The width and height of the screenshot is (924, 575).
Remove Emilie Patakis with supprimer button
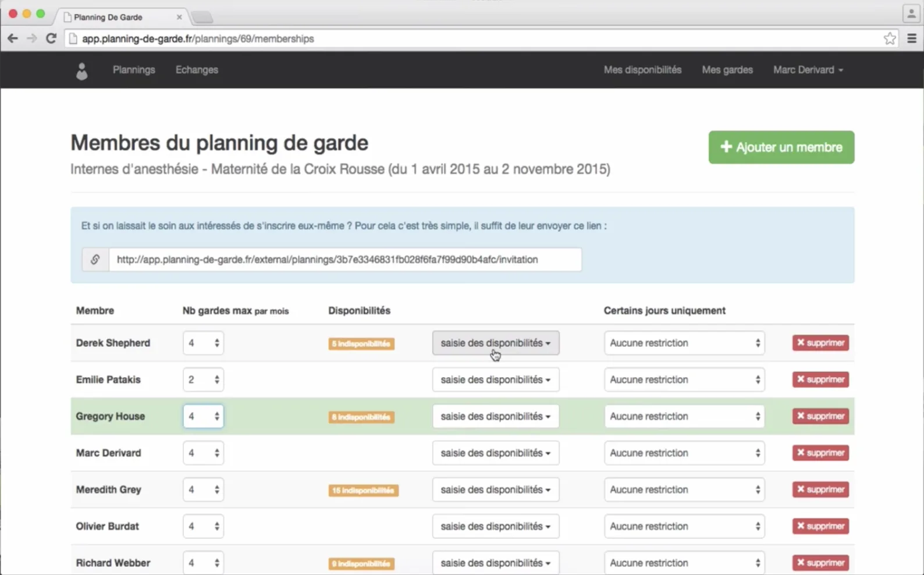point(820,379)
